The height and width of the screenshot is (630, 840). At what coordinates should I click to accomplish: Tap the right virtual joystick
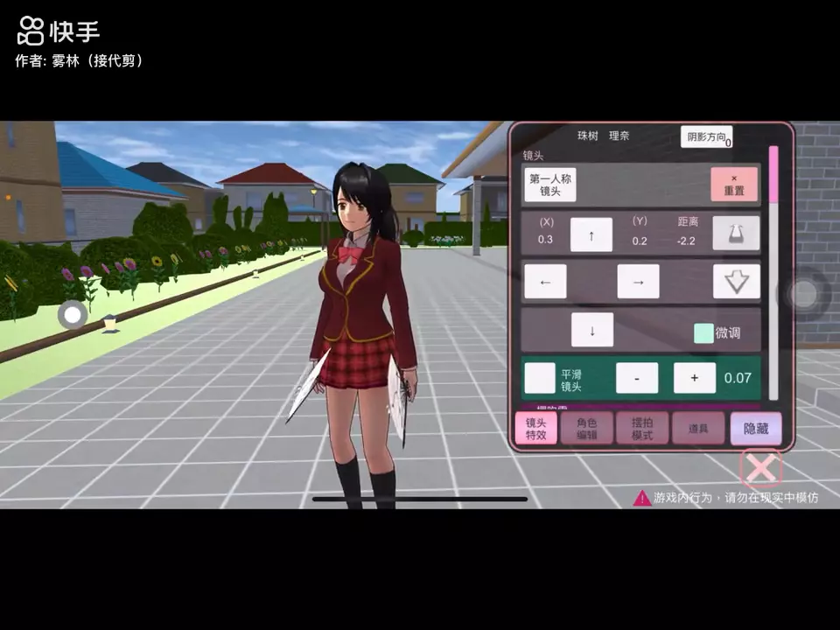click(803, 294)
